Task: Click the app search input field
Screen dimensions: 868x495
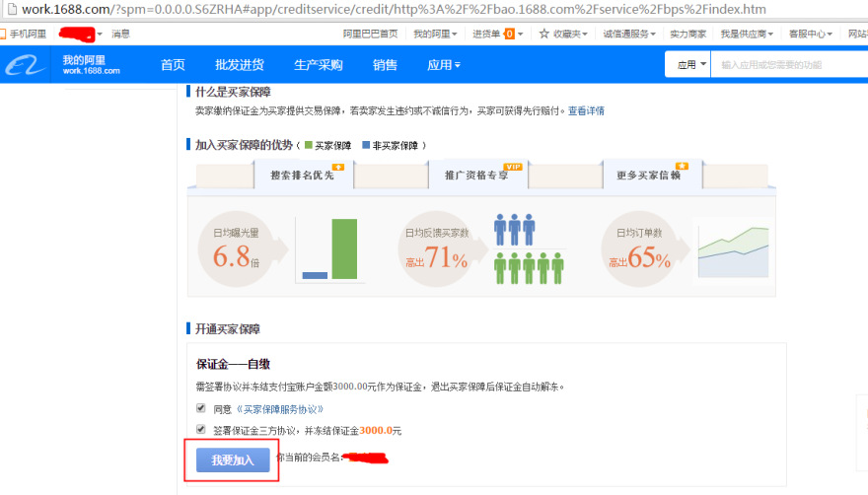Action: (790, 65)
